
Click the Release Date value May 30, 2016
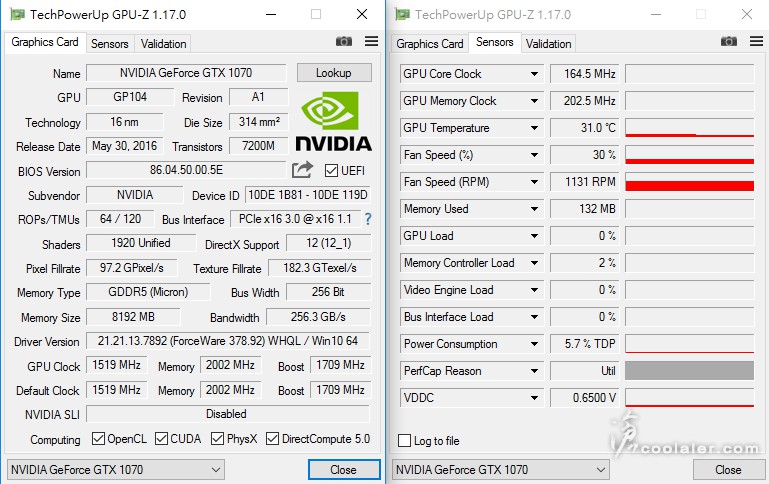click(x=125, y=146)
